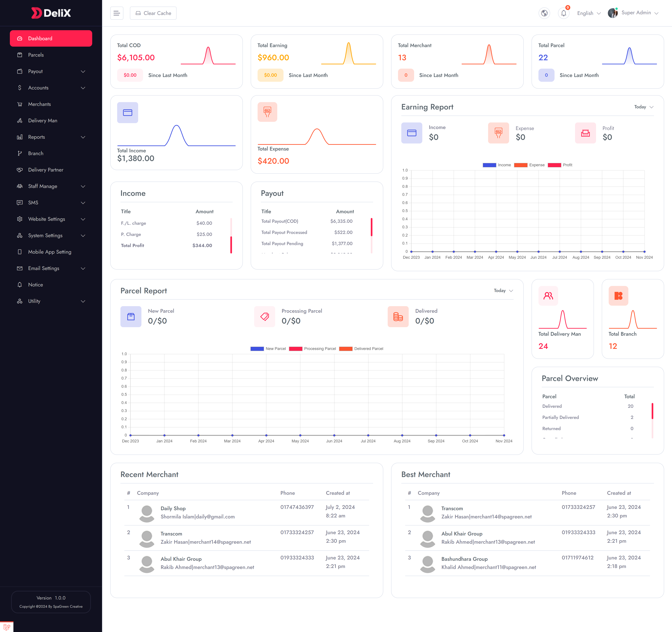Screen dimensions: 672x632
Task: Toggle the sidebar hamburger icon
Action: pyautogui.click(x=117, y=13)
